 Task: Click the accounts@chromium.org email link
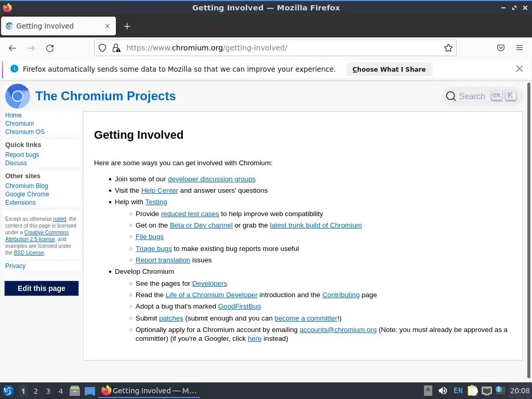coord(338,330)
